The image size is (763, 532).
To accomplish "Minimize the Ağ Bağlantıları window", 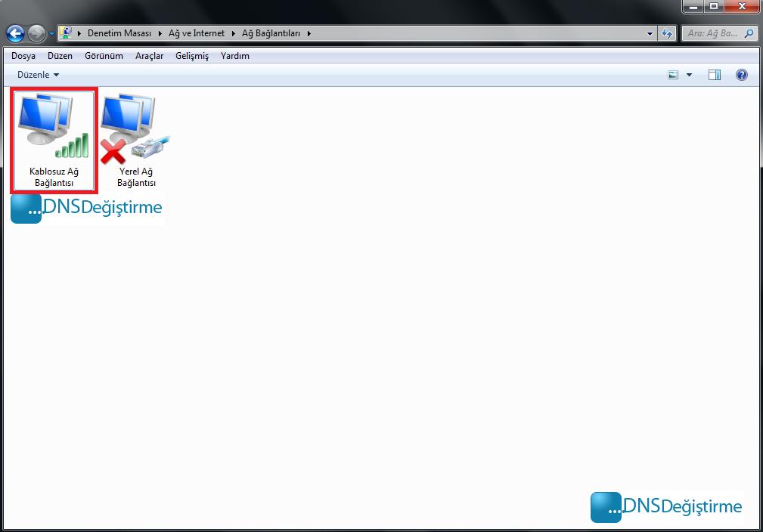I will pos(693,6).
